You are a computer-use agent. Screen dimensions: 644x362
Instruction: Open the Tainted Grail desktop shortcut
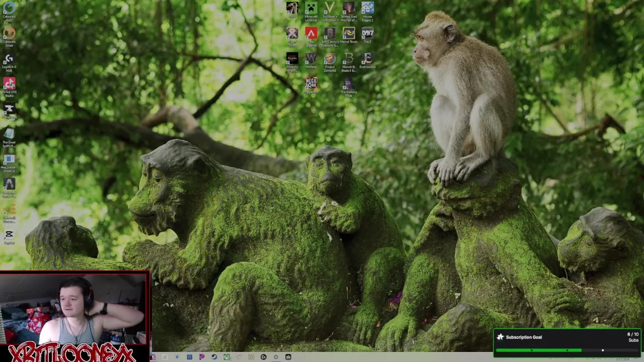coord(349,12)
